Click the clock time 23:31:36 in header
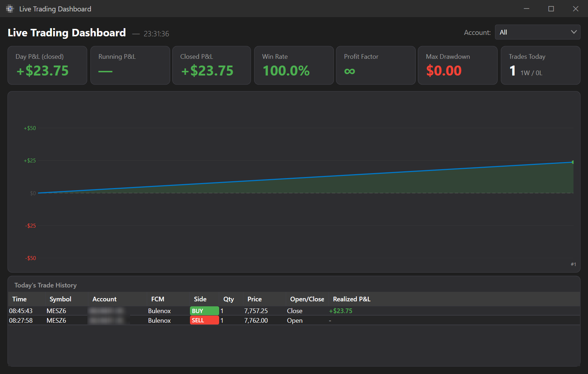Viewport: 588px width, 374px height. pyautogui.click(x=156, y=34)
